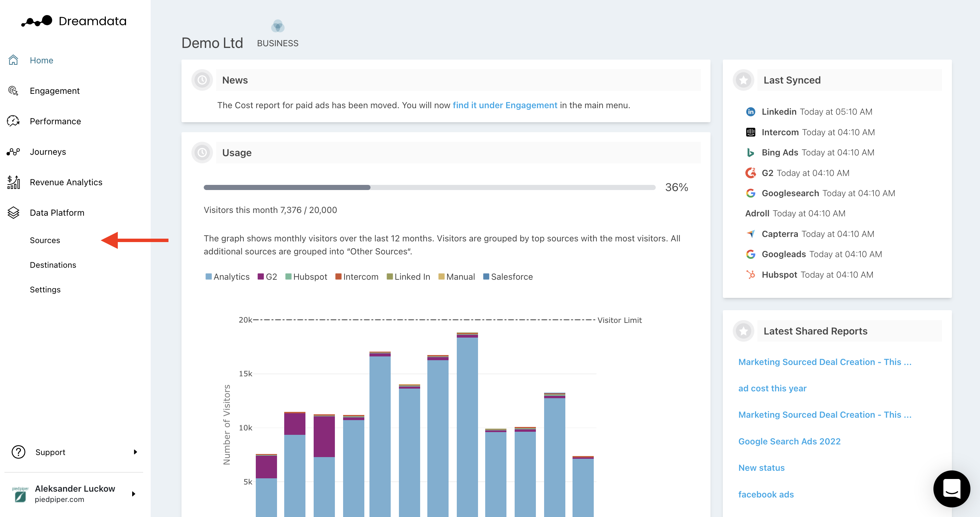Toggle Manual series in chart legend
Screen dimensions: 980x517
(x=456, y=277)
